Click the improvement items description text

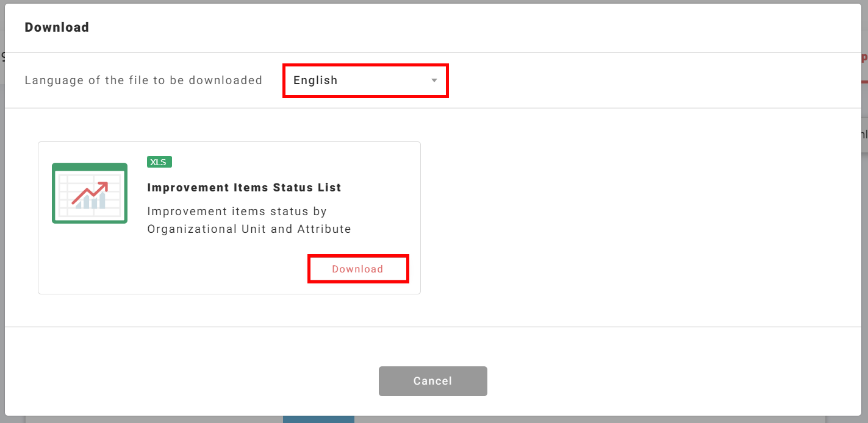click(x=249, y=220)
